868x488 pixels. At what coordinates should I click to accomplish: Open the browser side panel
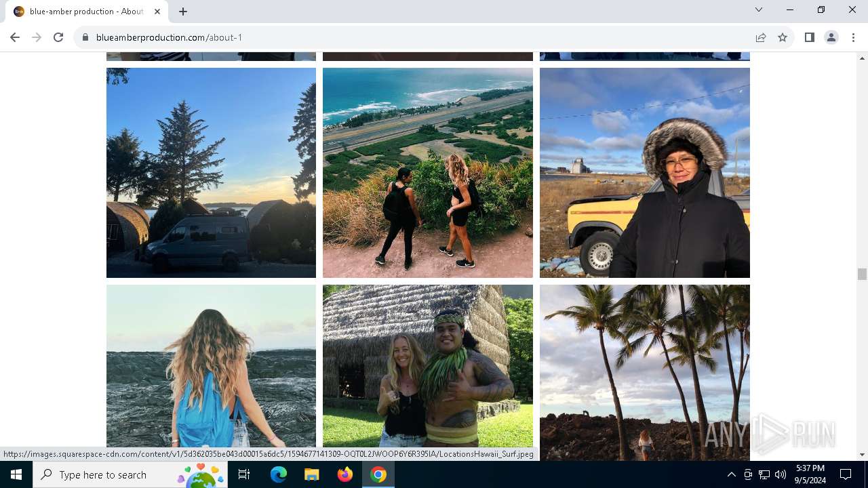click(809, 37)
